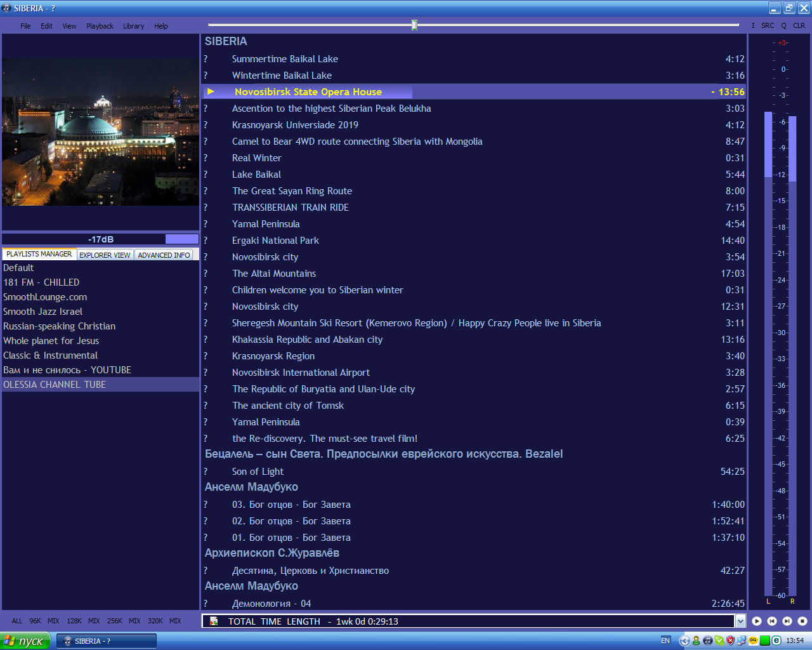Stop playback with the Stop button
The height and width of the screenshot is (650, 812).
(x=802, y=621)
